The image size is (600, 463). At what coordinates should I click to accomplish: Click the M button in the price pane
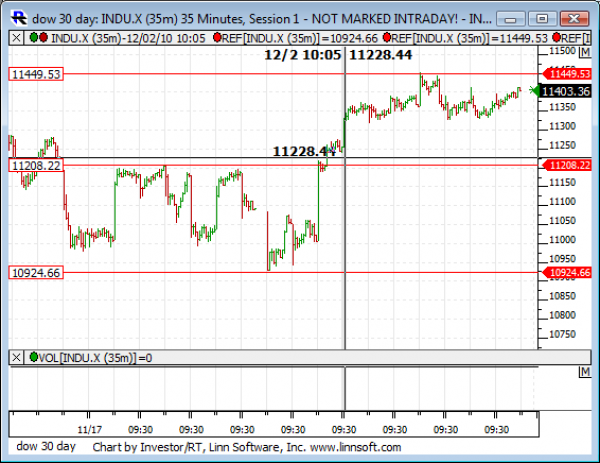[585, 52]
